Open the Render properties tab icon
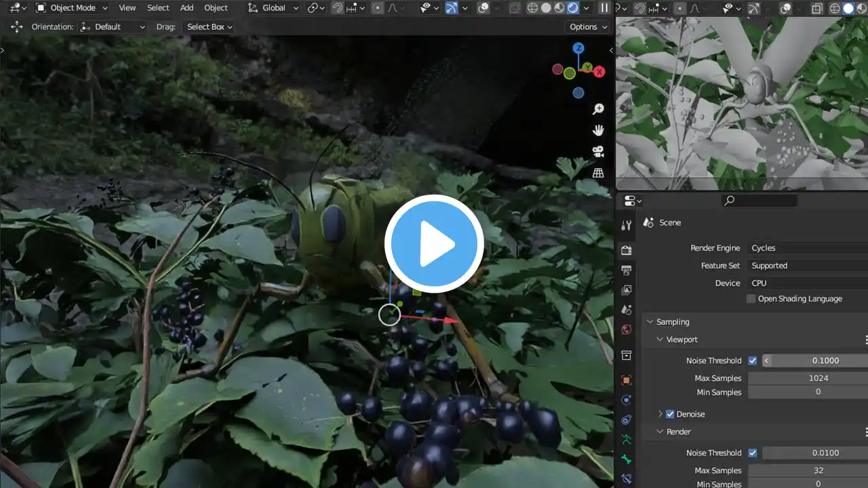The height and width of the screenshot is (488, 868). tap(627, 250)
